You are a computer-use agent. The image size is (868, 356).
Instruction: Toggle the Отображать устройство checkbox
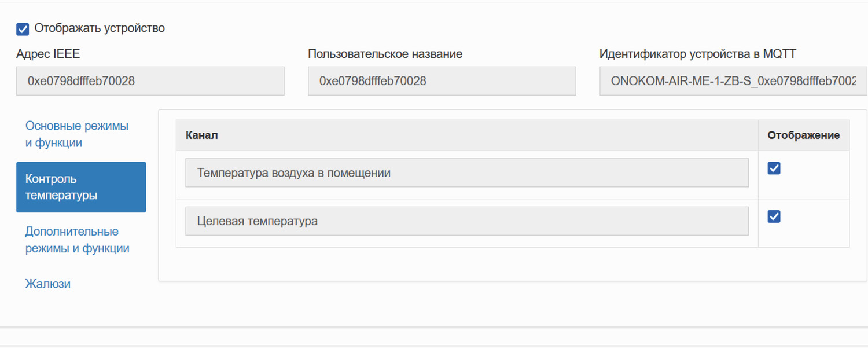coord(23,29)
